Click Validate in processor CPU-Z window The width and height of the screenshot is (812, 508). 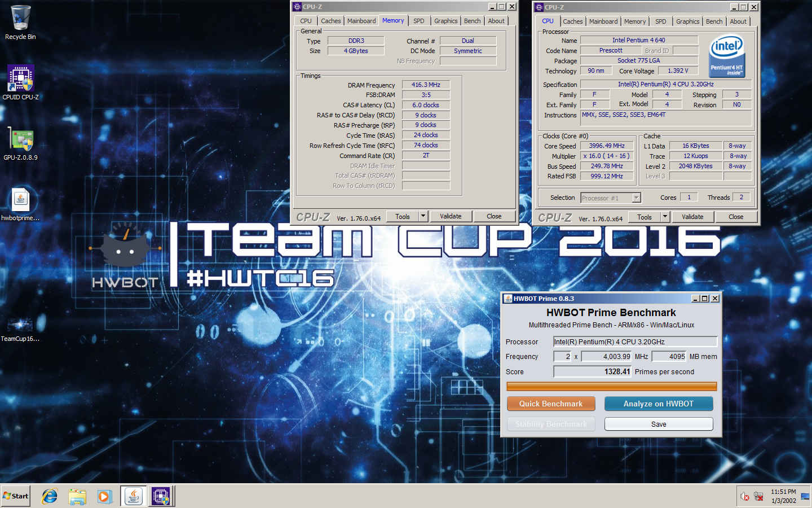tap(692, 217)
